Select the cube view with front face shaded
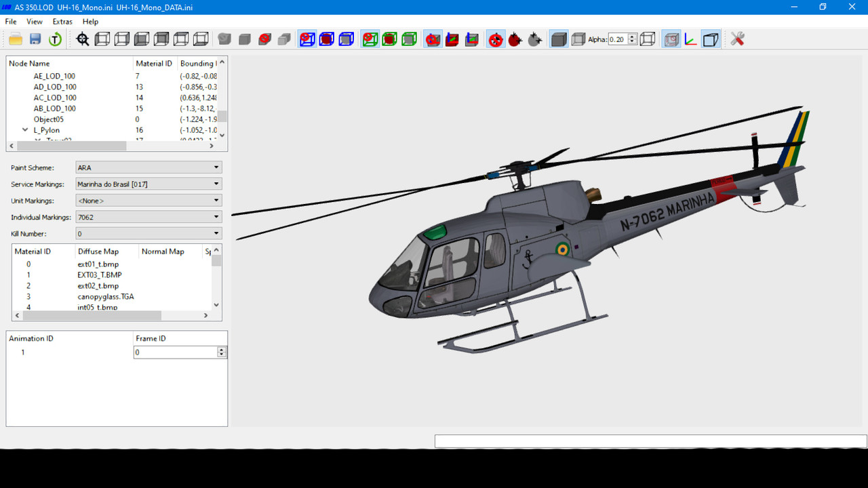 (142, 39)
